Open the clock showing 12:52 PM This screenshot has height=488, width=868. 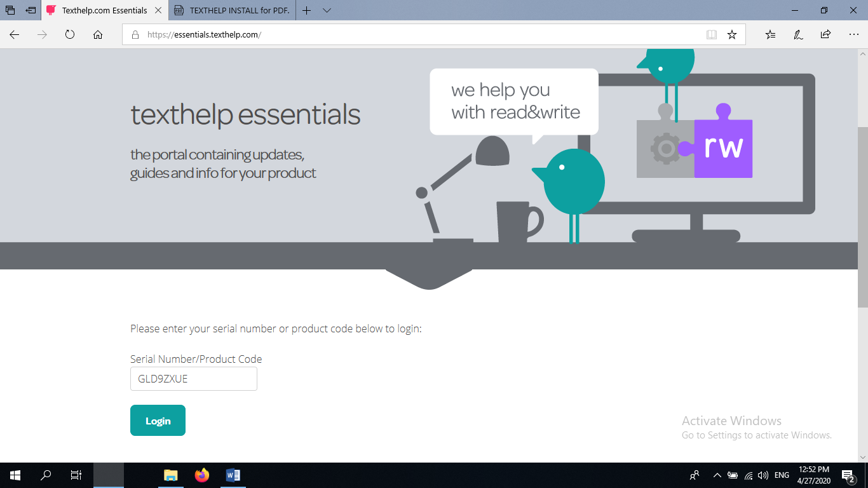(x=814, y=475)
